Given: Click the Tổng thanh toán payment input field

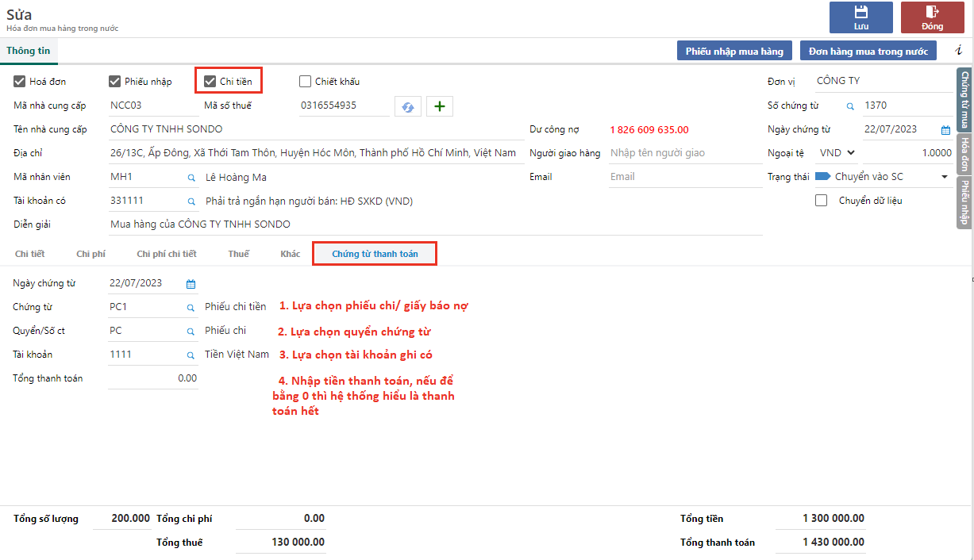Looking at the screenshot, I should pyautogui.click(x=153, y=378).
